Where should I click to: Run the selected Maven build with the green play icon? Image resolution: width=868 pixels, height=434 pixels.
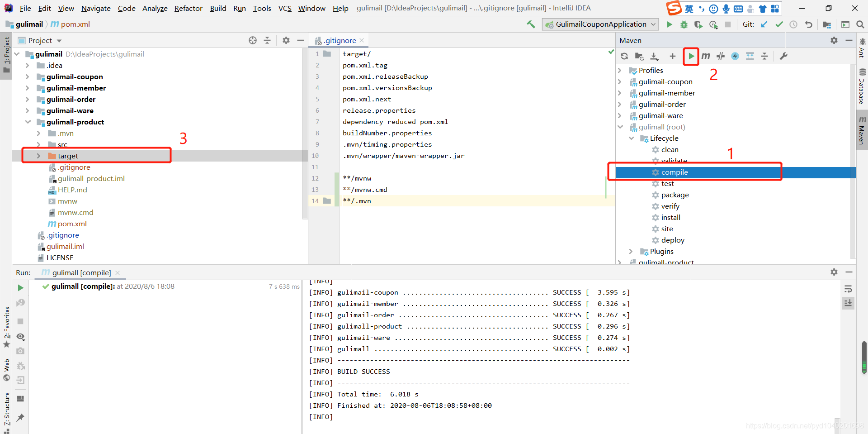[x=691, y=56]
